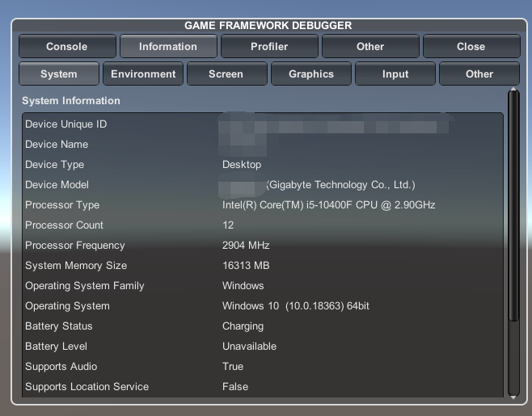
Task: Select the Device Unique ID row label
Action: pyautogui.click(x=65, y=124)
